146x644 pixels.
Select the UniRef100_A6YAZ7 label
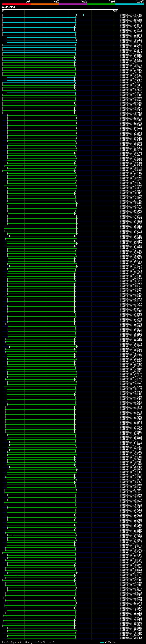(131, 244)
